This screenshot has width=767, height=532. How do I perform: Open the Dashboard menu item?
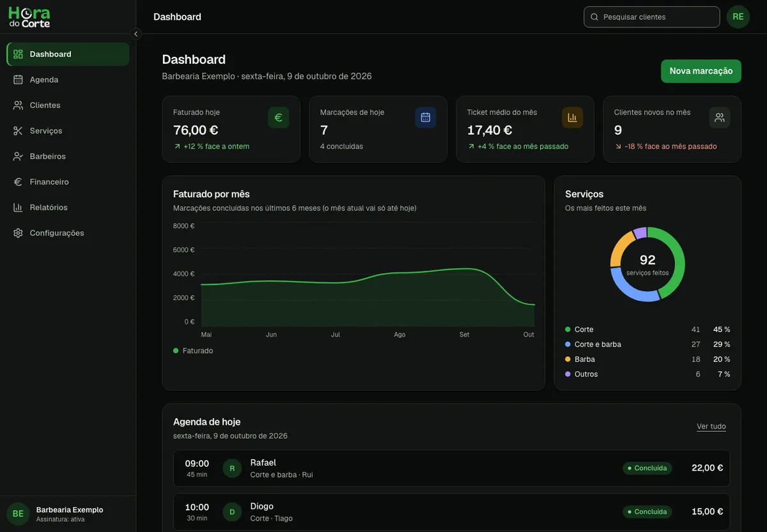[x=68, y=54]
